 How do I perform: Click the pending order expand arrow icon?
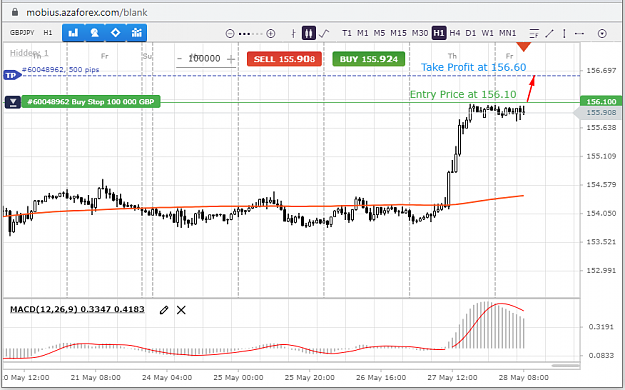13,102
